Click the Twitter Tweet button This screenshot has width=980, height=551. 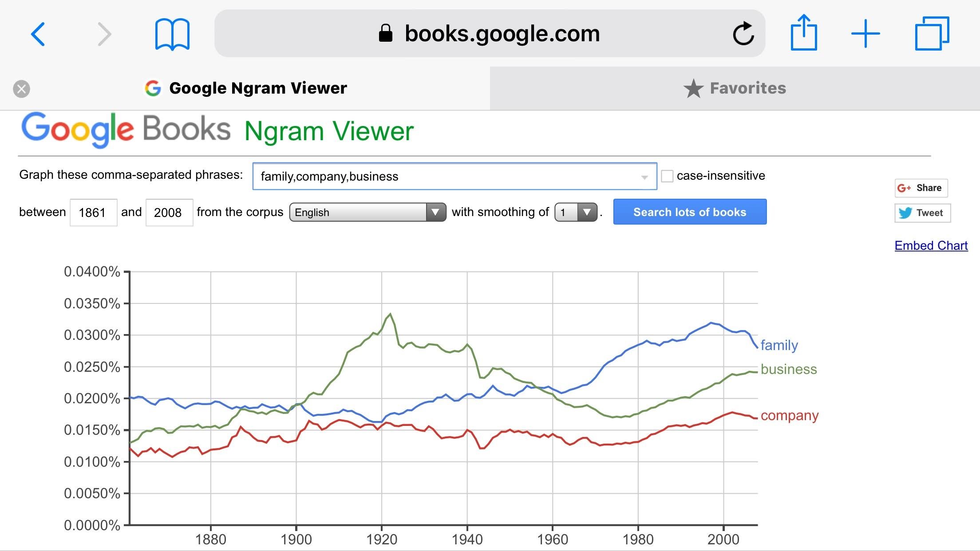coord(922,213)
